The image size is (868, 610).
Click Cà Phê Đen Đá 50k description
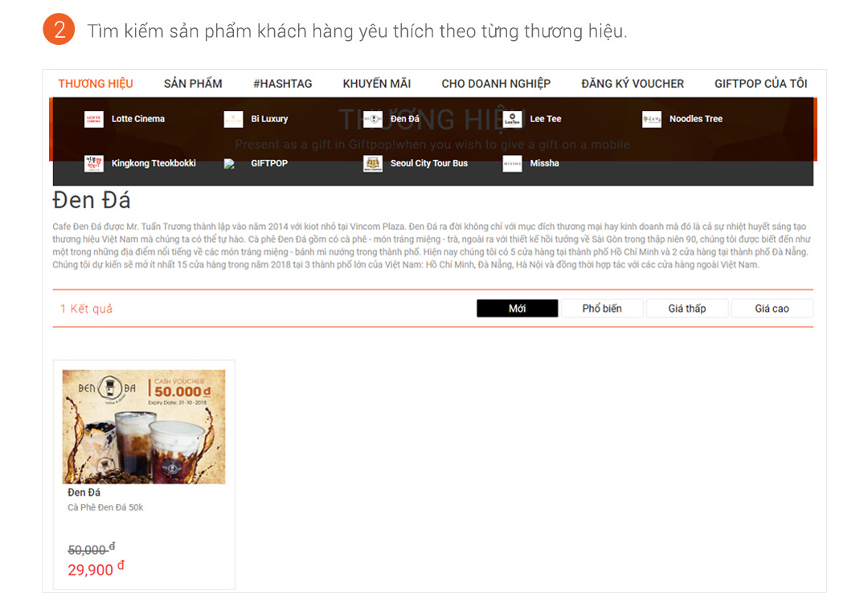click(x=105, y=507)
